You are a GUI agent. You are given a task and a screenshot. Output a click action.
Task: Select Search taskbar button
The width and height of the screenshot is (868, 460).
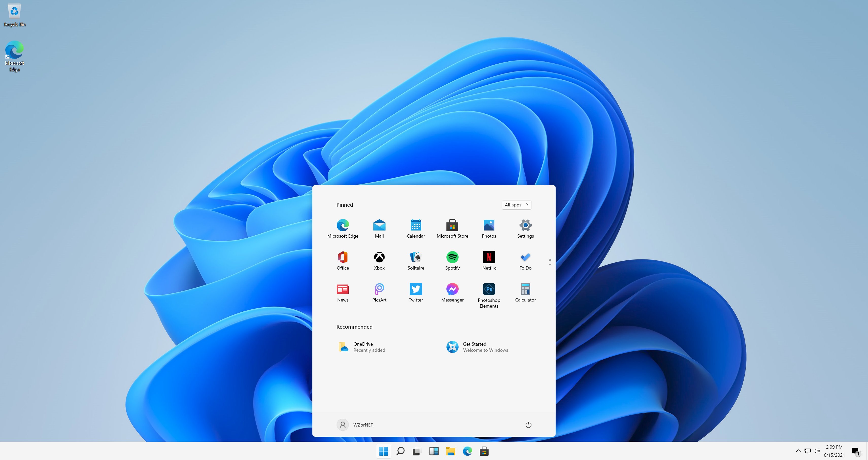point(400,451)
